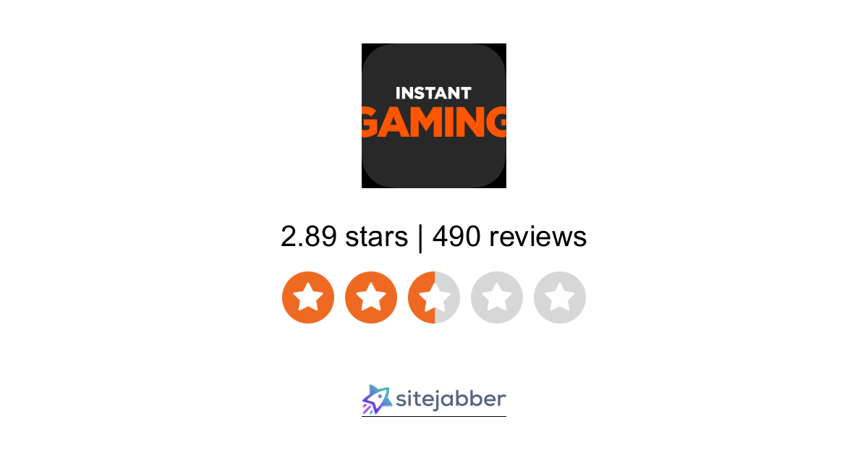Select the fourth gray rating star
868x456 pixels.
click(497, 297)
